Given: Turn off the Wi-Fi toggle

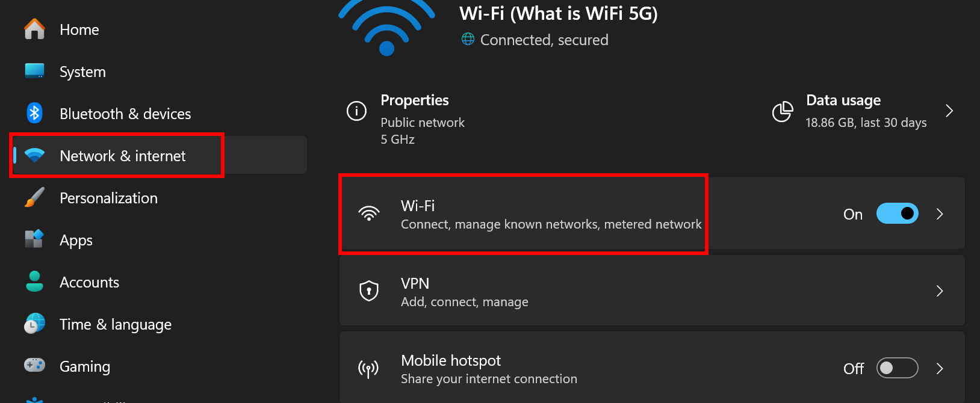Looking at the screenshot, I should click(897, 214).
